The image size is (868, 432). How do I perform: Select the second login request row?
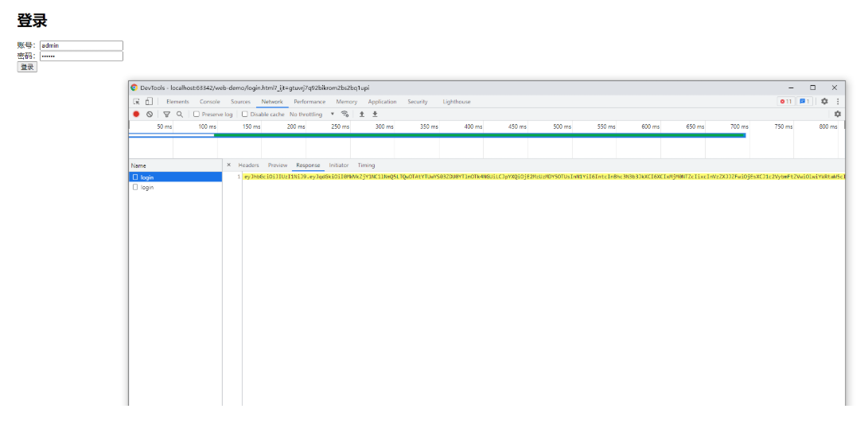tap(176, 187)
